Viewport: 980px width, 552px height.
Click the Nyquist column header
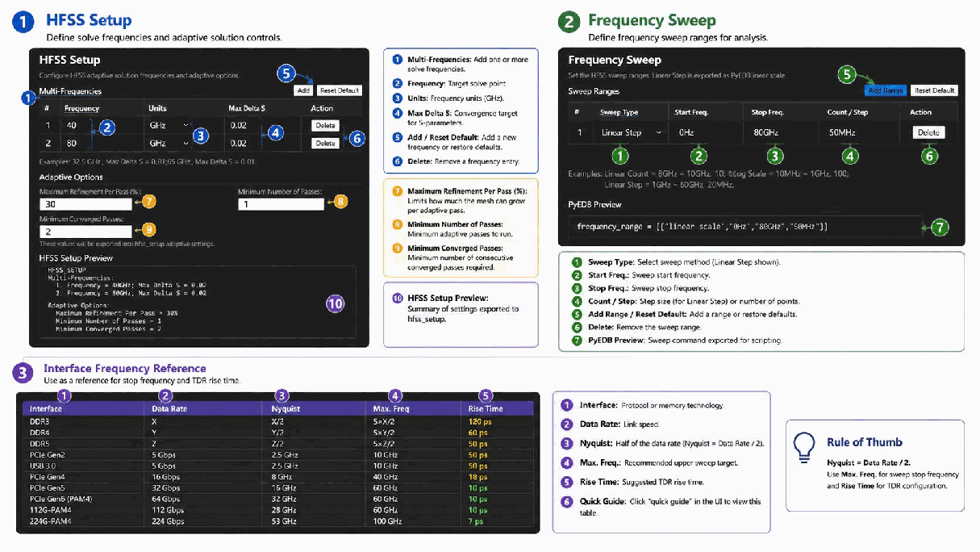click(286, 408)
